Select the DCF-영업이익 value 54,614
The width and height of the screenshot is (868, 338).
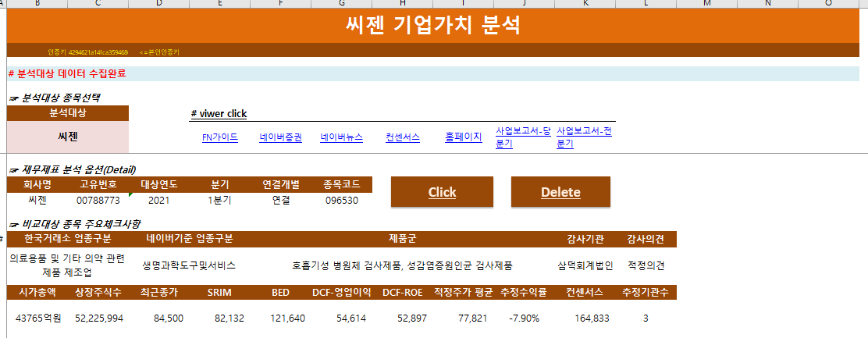click(342, 318)
